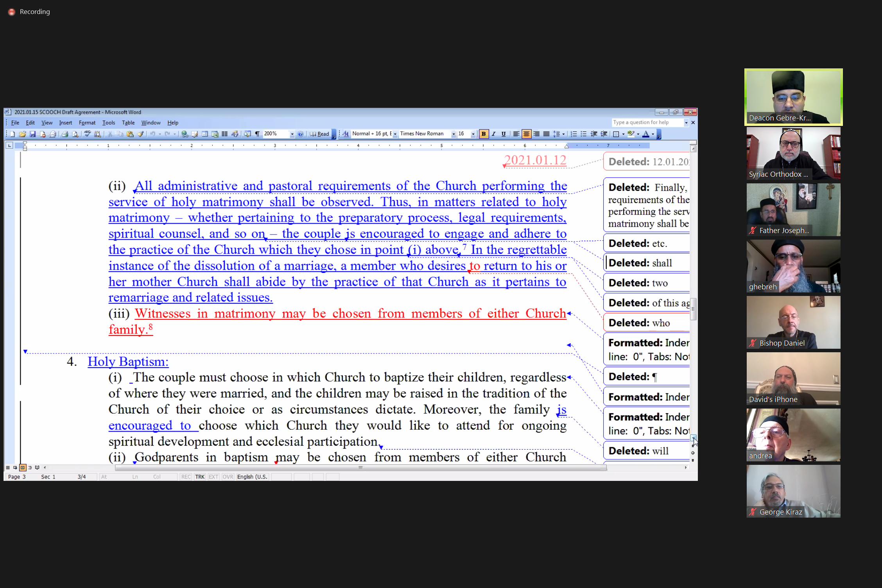Click the TRK track changes indicator
This screenshot has width=882, height=588.
(x=200, y=477)
